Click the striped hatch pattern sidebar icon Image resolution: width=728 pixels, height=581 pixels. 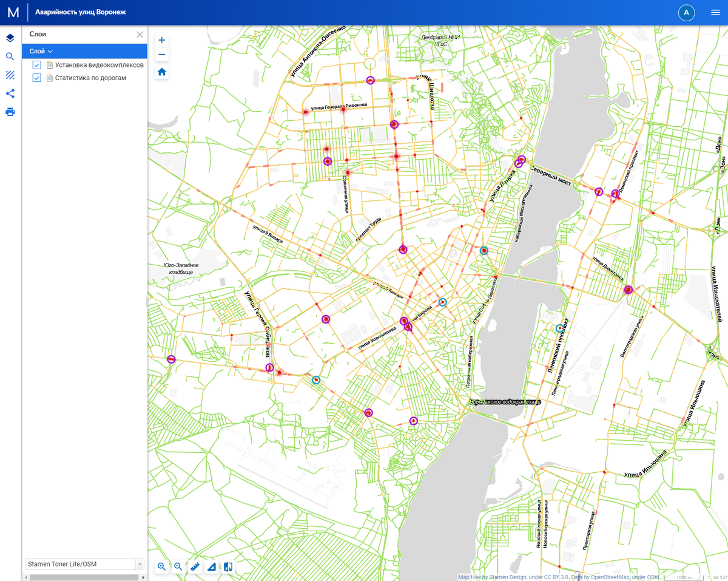point(10,75)
